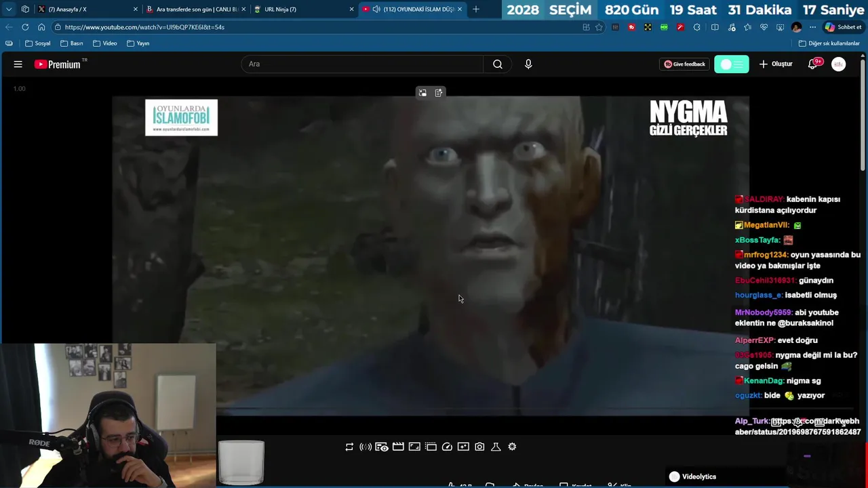Click into the Ara search field
This screenshot has height=488, width=868.
[362, 64]
